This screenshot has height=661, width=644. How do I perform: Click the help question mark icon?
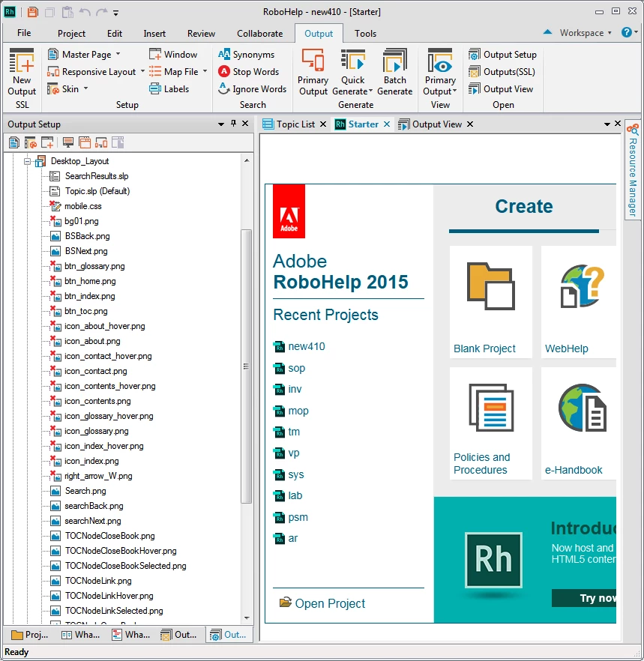pyautogui.click(x=626, y=32)
